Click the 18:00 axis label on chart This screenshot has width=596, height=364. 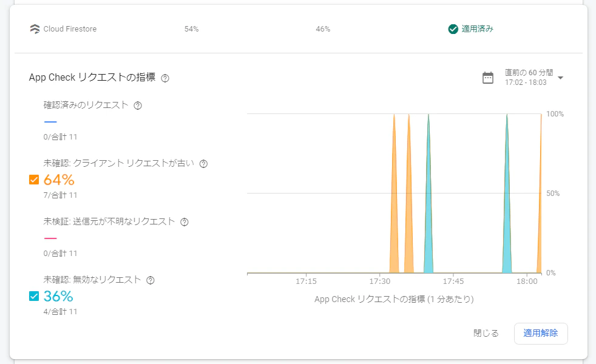[527, 281]
